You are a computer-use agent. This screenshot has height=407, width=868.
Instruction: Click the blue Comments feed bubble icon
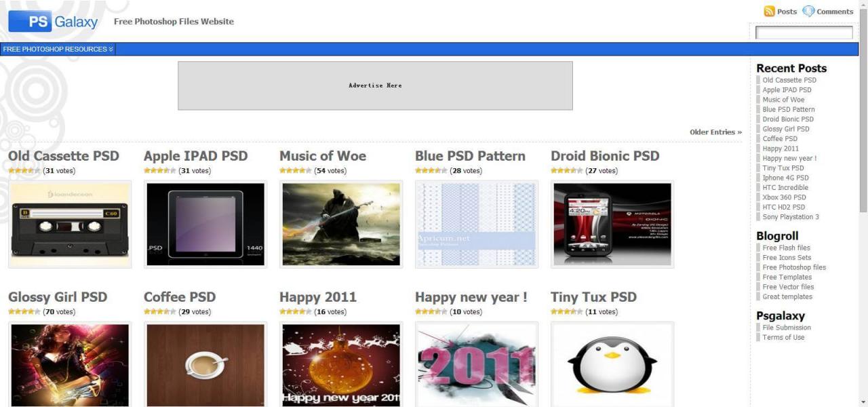pyautogui.click(x=808, y=12)
